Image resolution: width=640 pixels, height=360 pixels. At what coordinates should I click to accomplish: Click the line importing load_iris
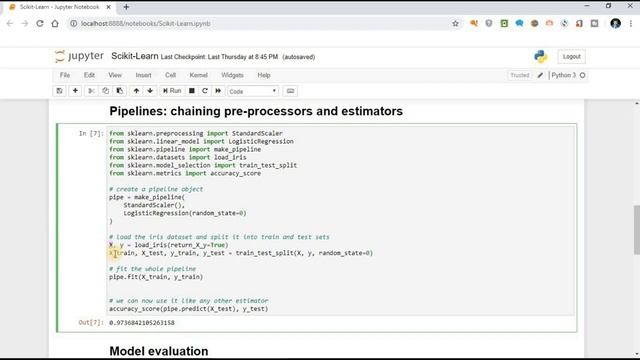[x=178, y=157]
